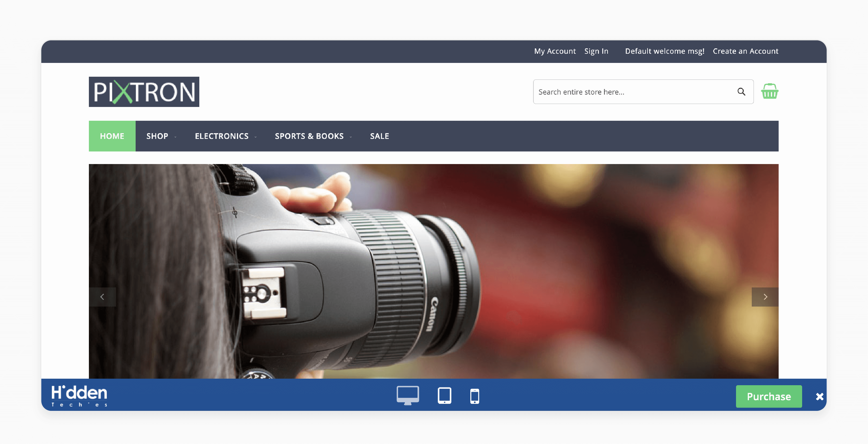
Task: Click the mobile view icon
Action: [x=475, y=395]
